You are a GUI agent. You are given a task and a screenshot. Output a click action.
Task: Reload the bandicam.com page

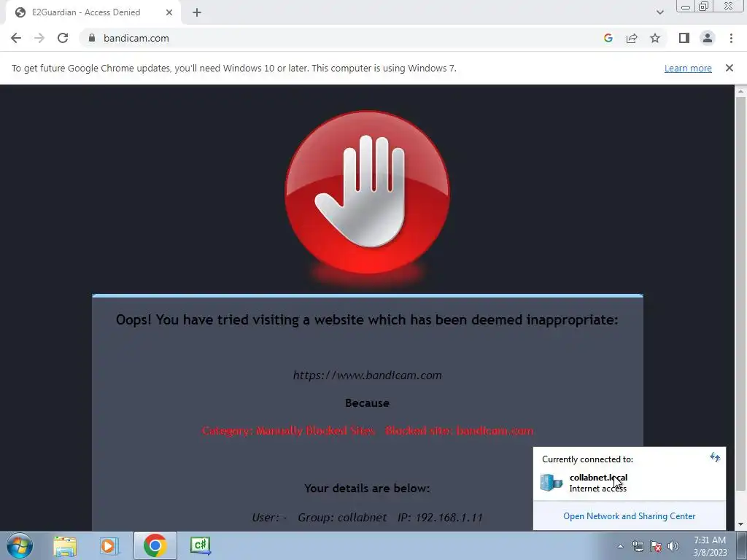pyautogui.click(x=63, y=38)
